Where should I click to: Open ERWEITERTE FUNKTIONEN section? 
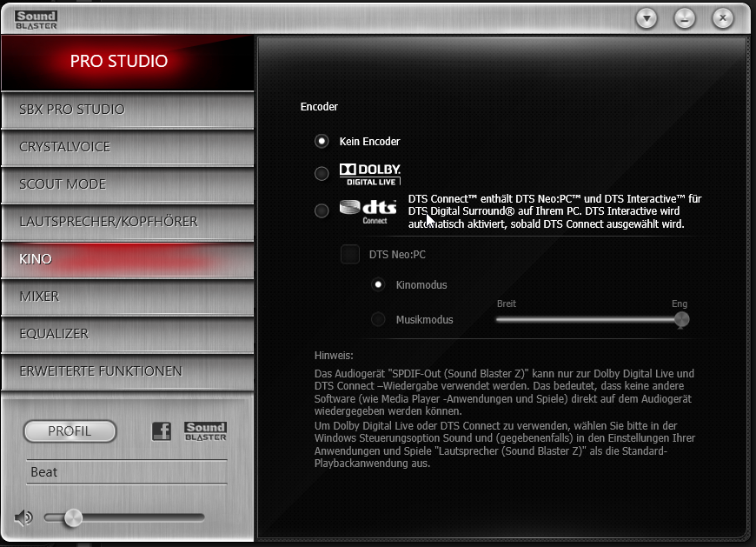pos(128,371)
